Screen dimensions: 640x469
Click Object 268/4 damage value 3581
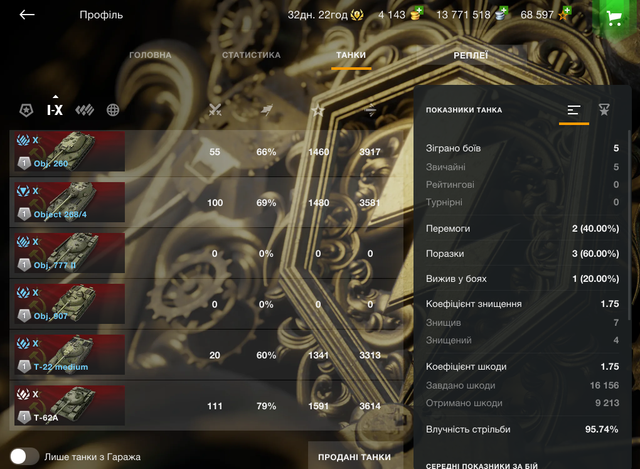370,203
